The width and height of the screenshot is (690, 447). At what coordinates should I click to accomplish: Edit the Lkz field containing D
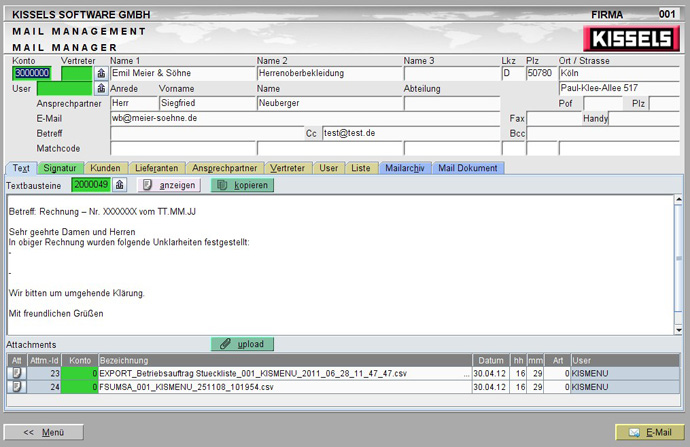click(513, 73)
